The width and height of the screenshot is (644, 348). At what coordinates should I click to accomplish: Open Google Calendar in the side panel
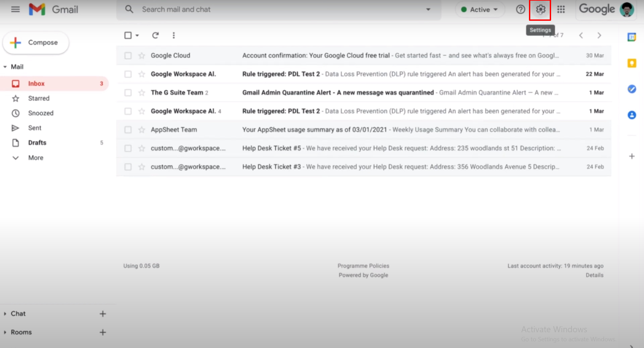[632, 37]
